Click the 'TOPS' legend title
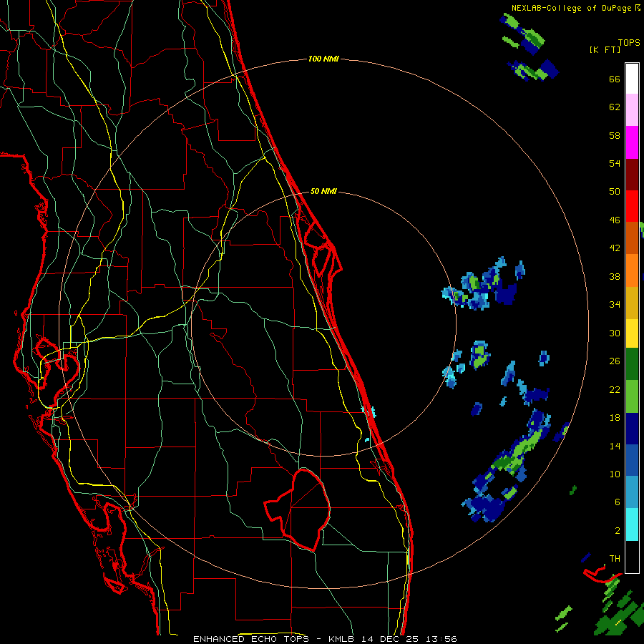The image size is (644, 644). [x=629, y=42]
